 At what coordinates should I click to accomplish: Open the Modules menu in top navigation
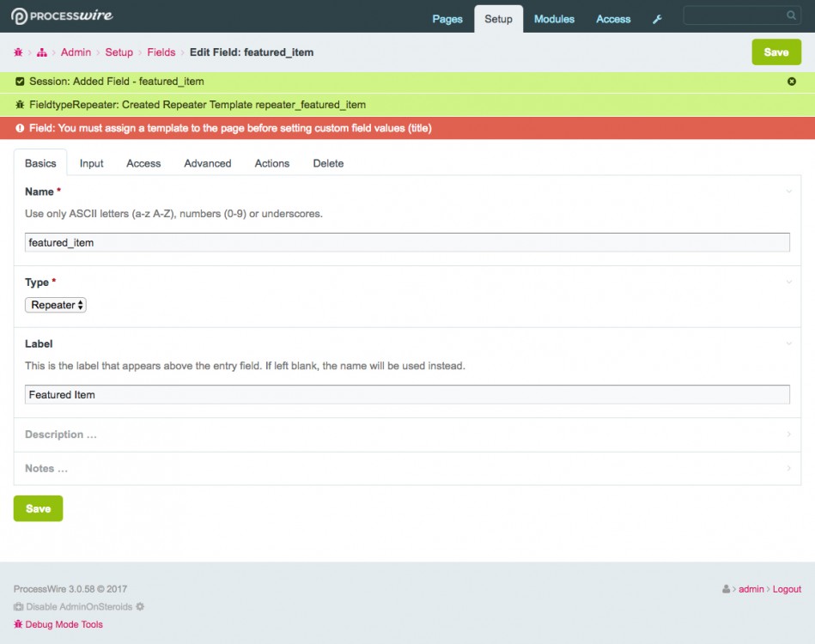pos(554,19)
